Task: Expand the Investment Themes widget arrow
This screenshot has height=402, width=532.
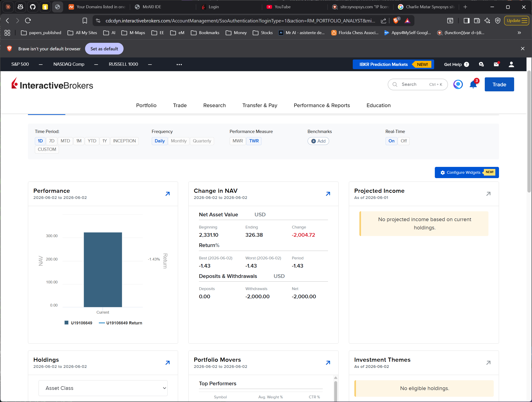Action: [x=488, y=363]
